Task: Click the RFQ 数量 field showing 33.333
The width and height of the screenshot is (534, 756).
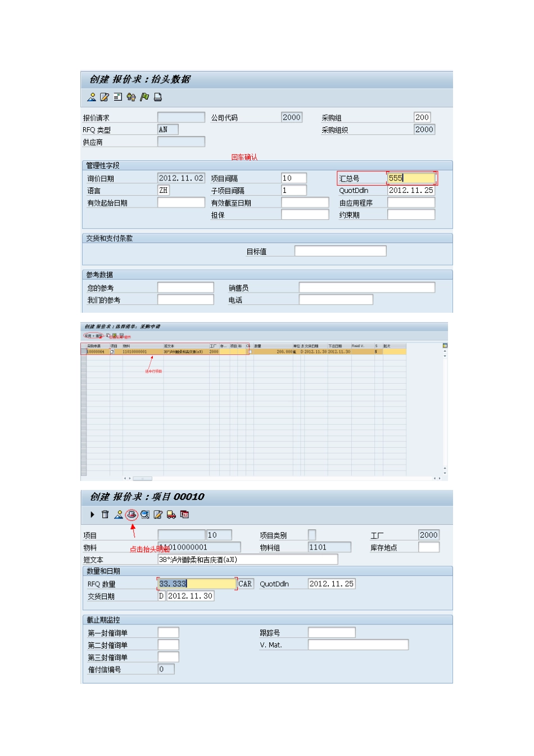Action: tap(197, 584)
